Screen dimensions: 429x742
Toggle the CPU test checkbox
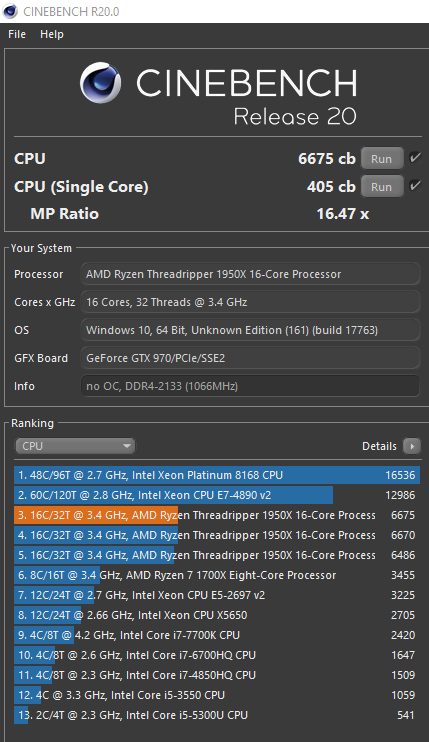415,158
